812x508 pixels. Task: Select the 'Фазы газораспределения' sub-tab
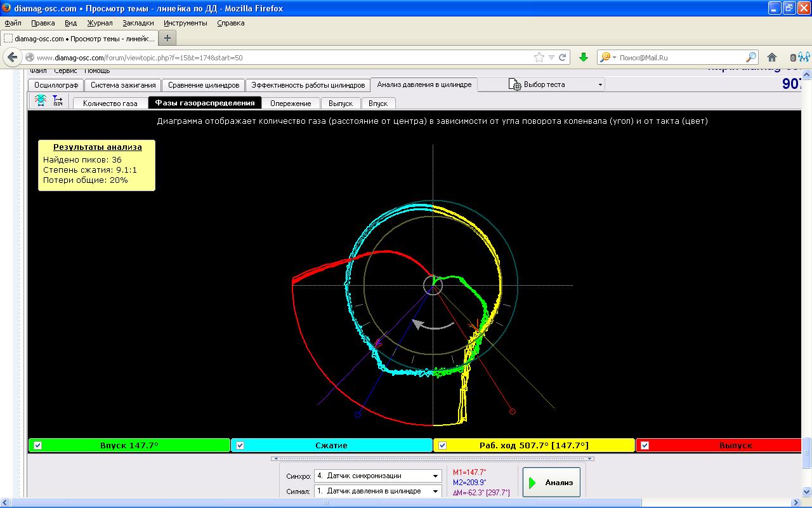tap(205, 102)
